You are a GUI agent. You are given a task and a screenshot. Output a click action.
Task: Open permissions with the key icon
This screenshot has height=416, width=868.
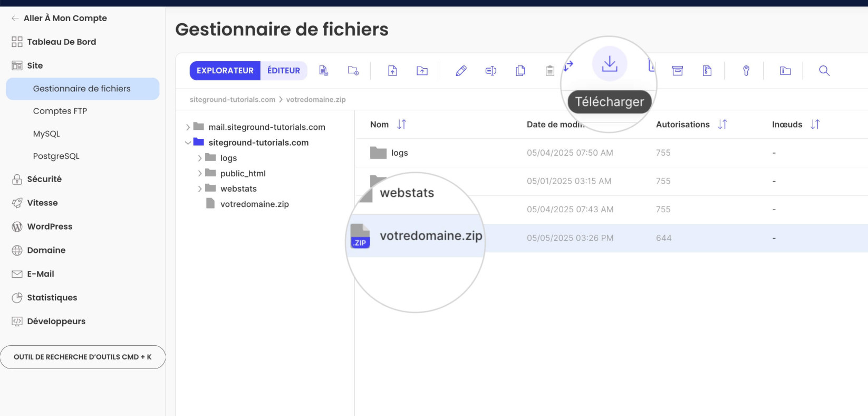(746, 71)
